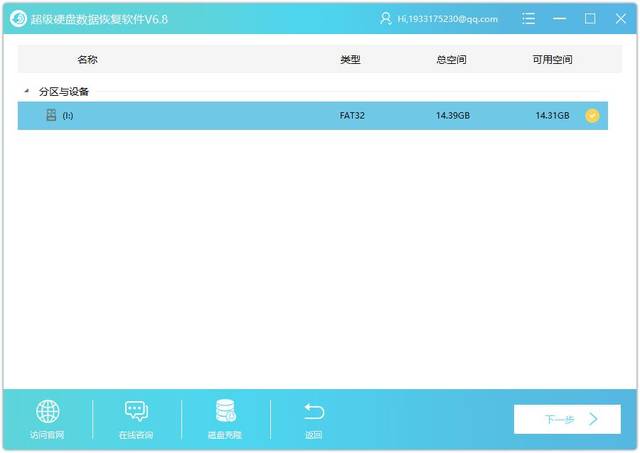Click the user account avatar icon
Screen dimensions: 640x453
click(x=385, y=18)
